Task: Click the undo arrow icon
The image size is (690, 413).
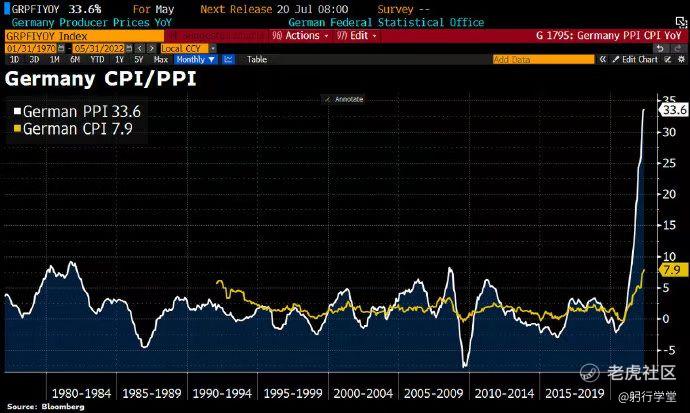Action: 659,48
